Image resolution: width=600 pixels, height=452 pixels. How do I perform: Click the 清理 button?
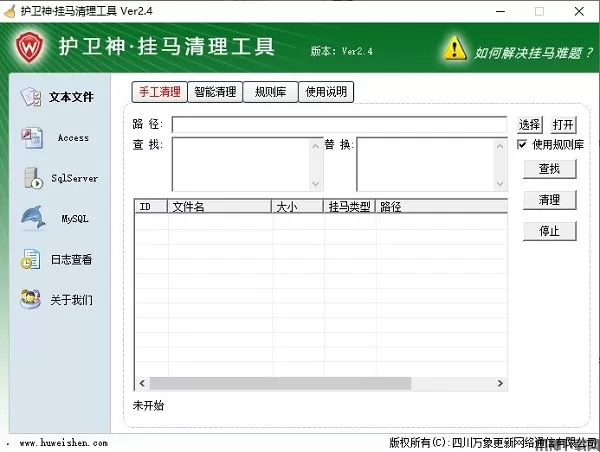(x=549, y=200)
